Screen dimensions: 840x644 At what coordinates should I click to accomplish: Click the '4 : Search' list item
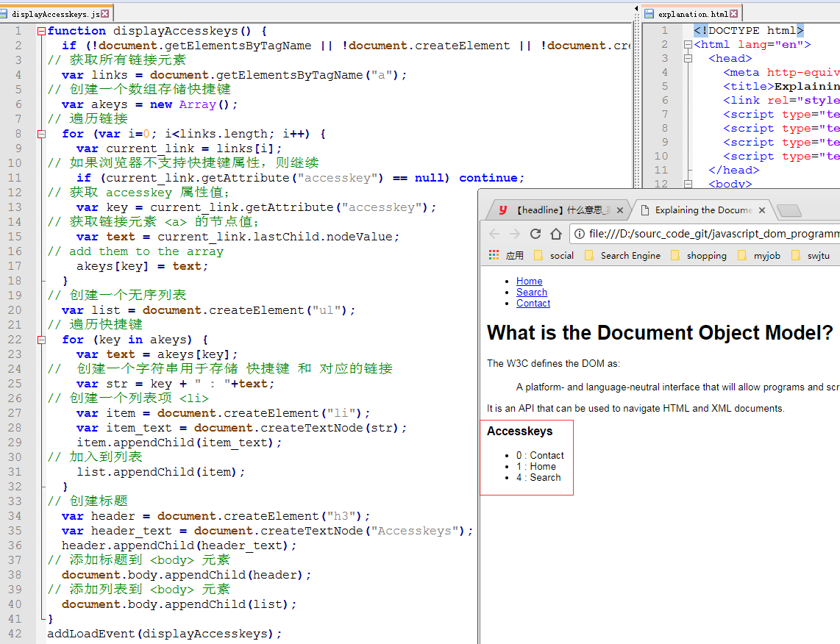(538, 478)
